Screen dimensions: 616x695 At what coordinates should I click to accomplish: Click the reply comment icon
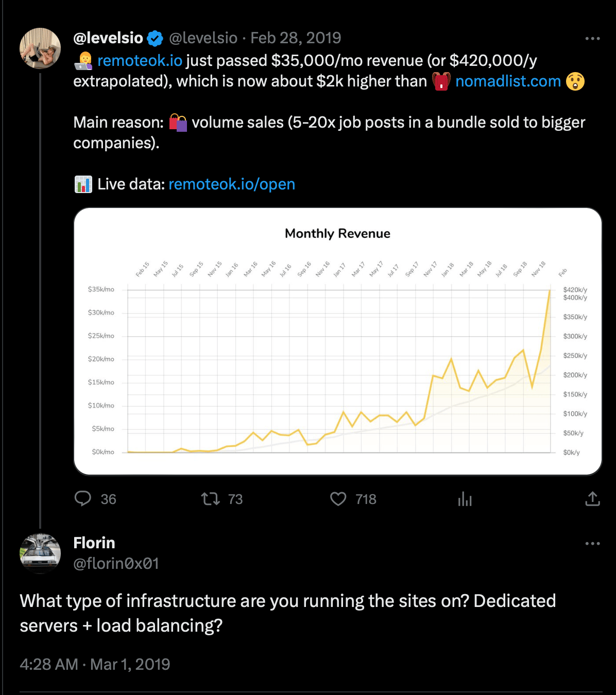pos(83,499)
